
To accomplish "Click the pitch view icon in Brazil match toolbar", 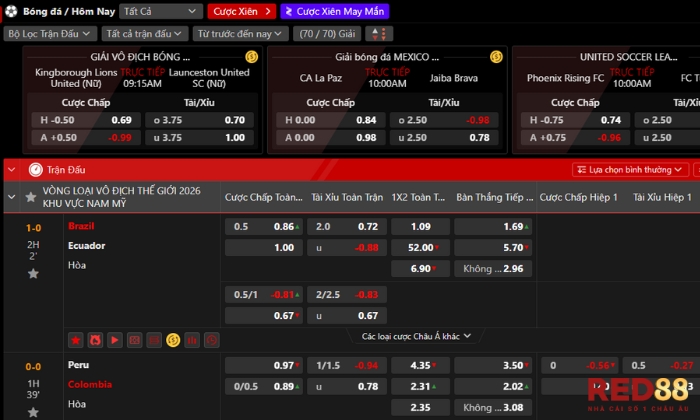I will pyautogui.click(x=134, y=340).
